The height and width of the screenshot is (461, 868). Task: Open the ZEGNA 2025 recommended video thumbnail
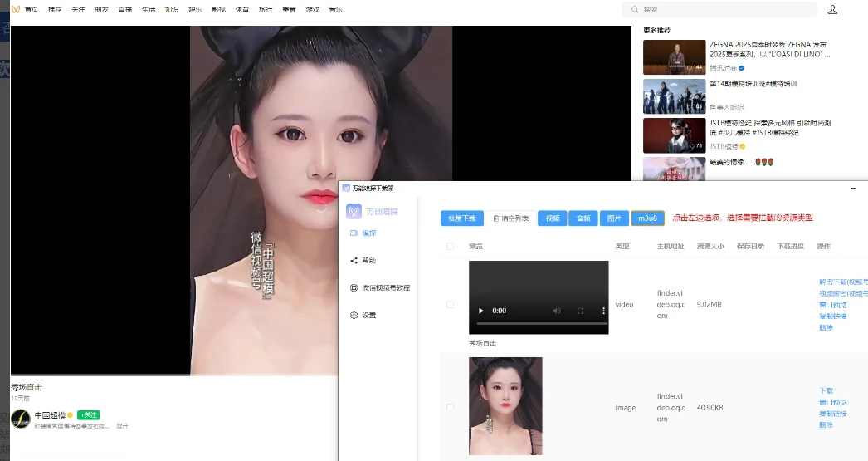675,57
